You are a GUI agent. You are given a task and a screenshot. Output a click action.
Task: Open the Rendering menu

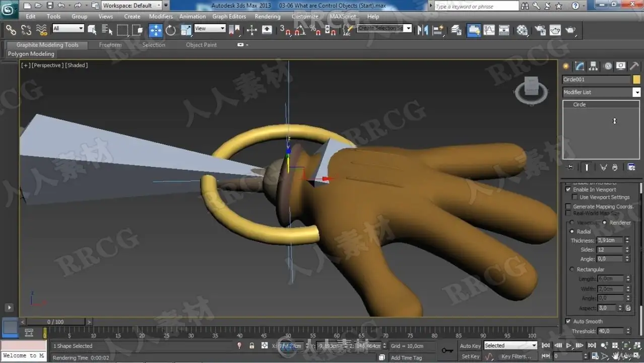[x=267, y=16]
